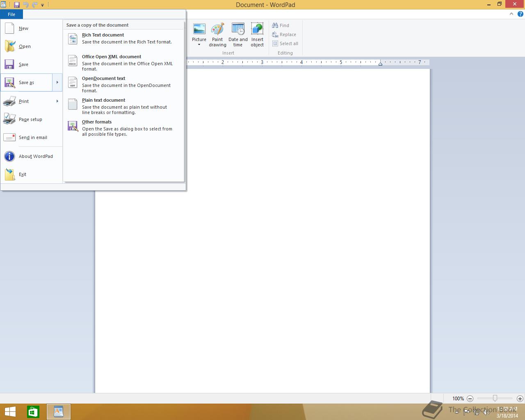Click the taskbar date and time

coord(507,412)
